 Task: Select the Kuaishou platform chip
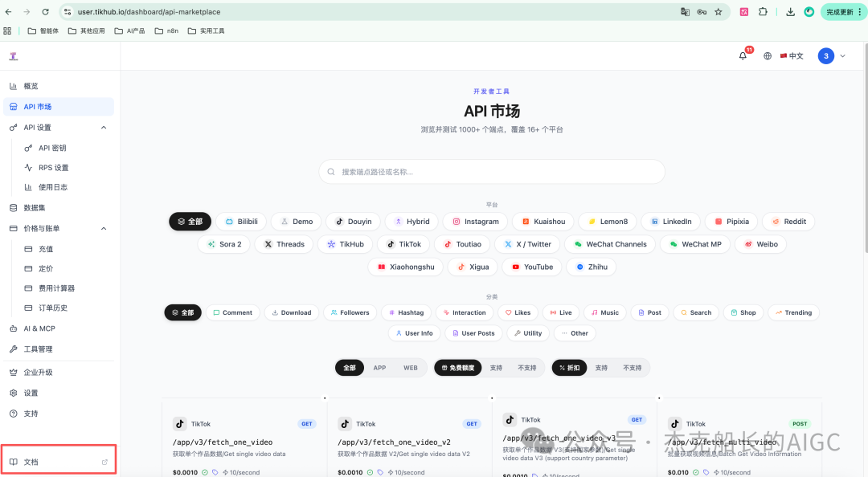(543, 222)
